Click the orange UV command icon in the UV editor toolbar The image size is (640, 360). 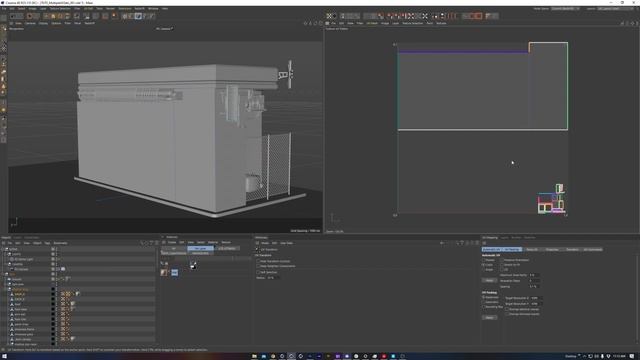click(x=478, y=16)
